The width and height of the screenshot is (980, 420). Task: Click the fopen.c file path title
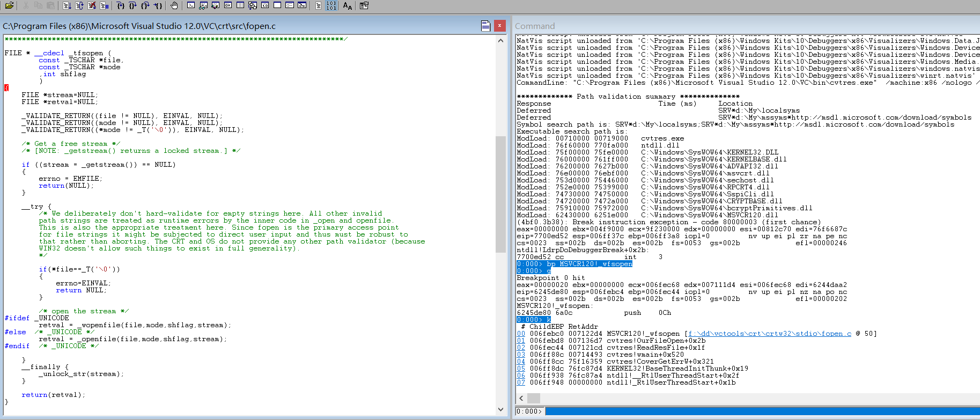click(139, 26)
